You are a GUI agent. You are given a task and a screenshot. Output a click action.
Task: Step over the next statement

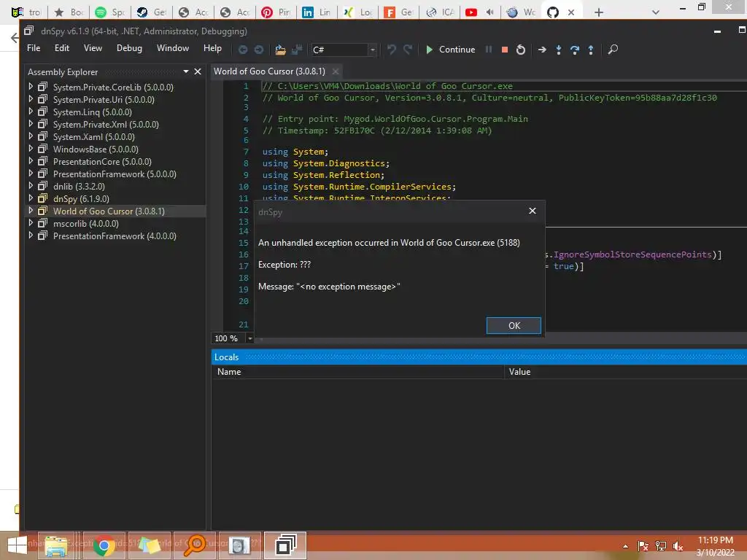click(575, 50)
